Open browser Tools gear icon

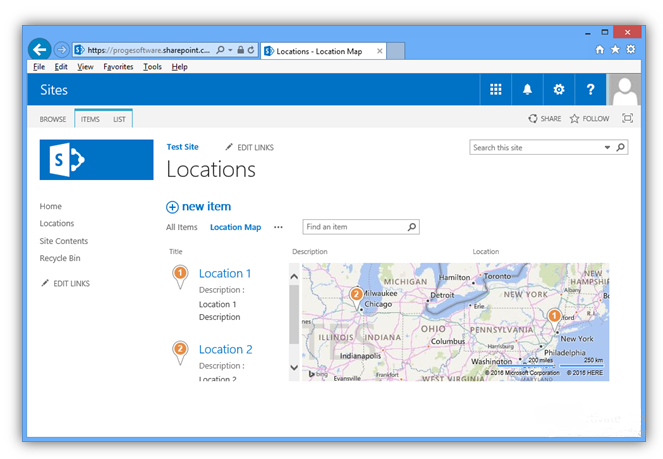tap(630, 49)
